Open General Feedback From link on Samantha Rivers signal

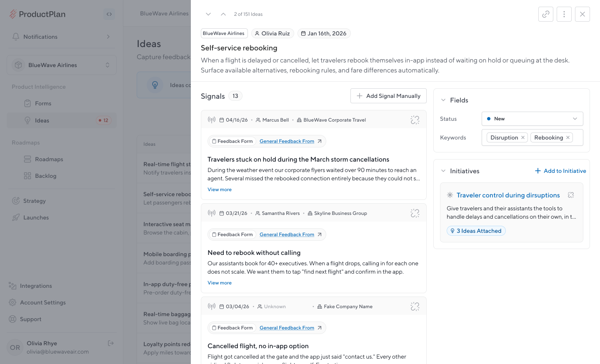[287, 234]
